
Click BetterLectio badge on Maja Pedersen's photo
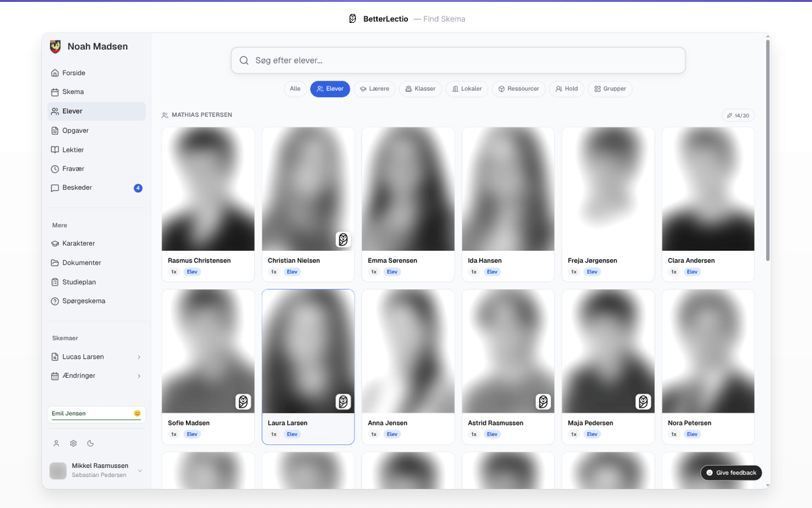pos(643,402)
